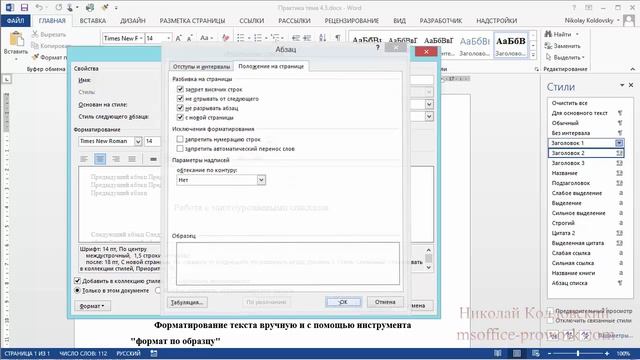Click Justify alignment icon in style dialog
640x360 pixels.
pos(132,159)
